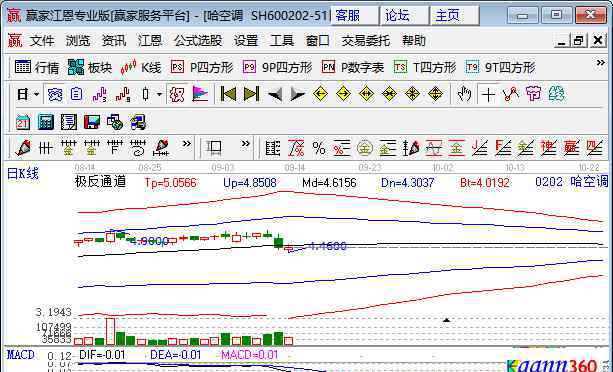Screen dimensions: 613x372
Task: Expand hidden top toolbar items chevron
Action: 600,63
